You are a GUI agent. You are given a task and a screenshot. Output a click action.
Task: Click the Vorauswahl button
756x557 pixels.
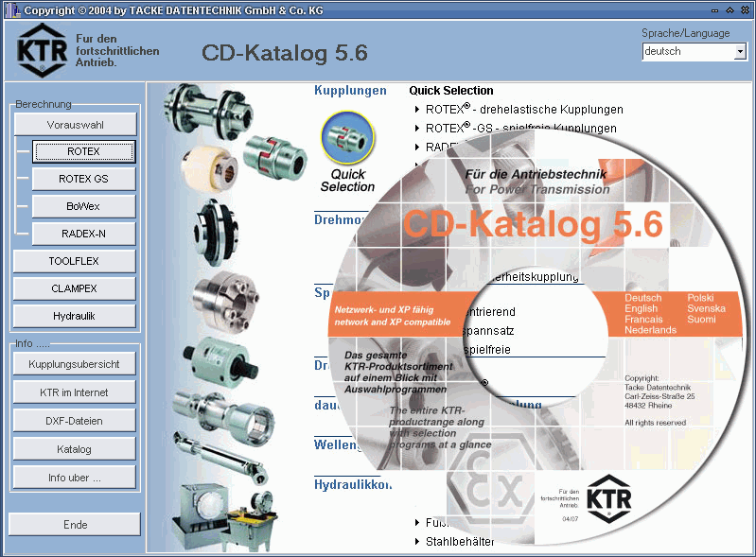pyautogui.click(x=75, y=125)
